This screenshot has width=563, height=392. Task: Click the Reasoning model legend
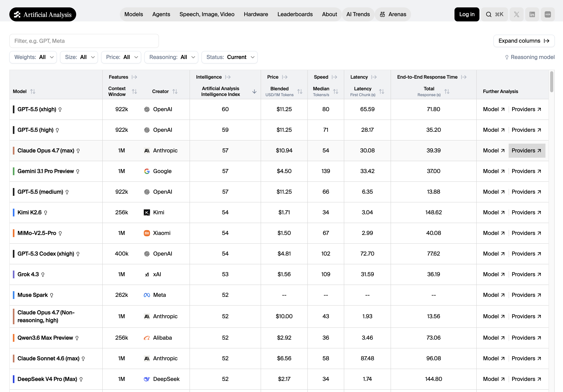pyautogui.click(x=530, y=57)
